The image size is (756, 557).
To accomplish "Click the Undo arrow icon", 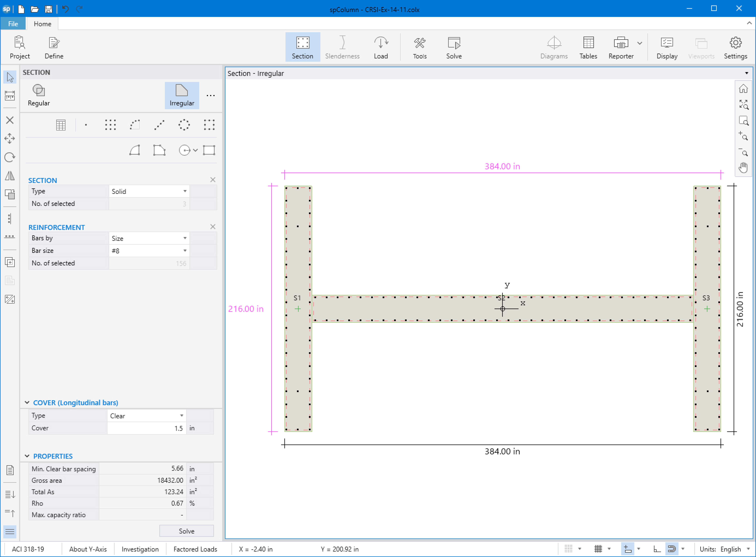I will coord(65,9).
